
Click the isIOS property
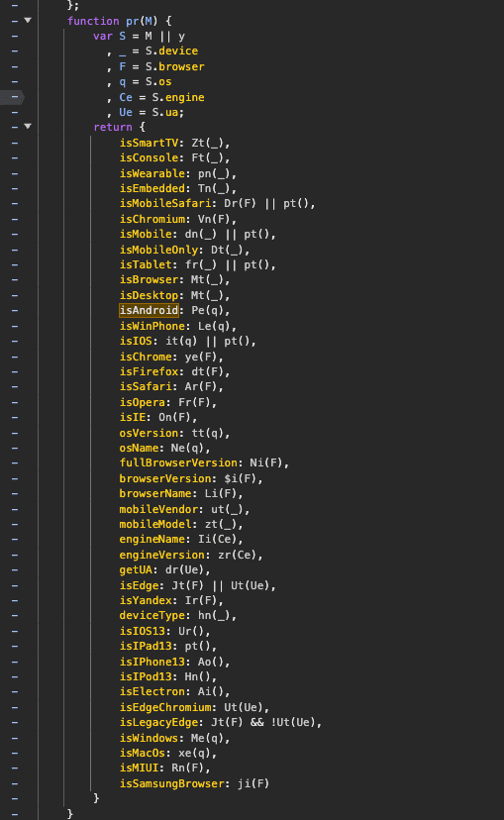(136, 341)
